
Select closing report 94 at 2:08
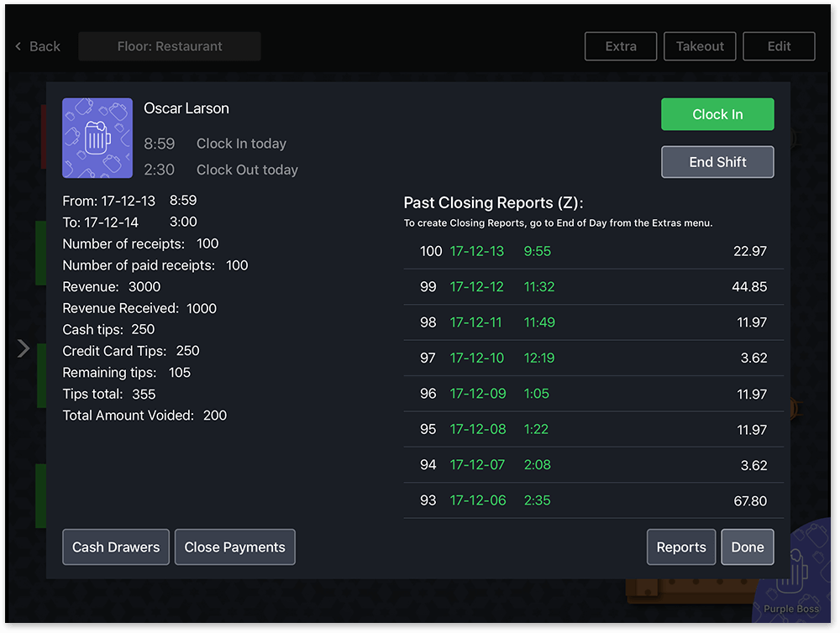(593, 465)
